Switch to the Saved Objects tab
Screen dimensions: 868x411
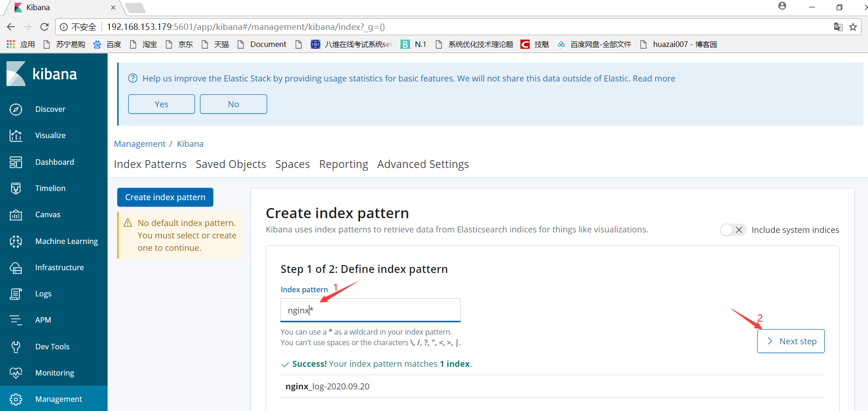click(x=231, y=164)
